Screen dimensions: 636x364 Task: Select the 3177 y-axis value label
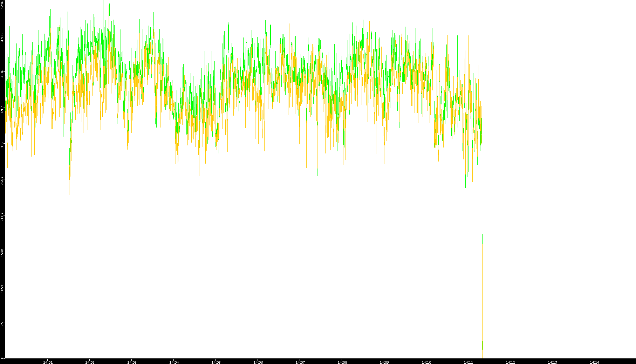[x=2, y=145]
